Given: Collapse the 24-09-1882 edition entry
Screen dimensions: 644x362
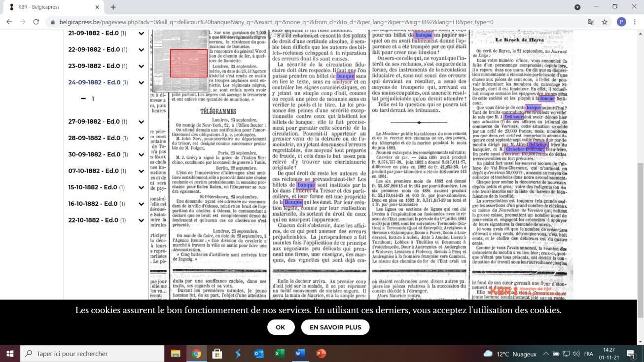Looking at the screenshot, I should click(141, 82).
